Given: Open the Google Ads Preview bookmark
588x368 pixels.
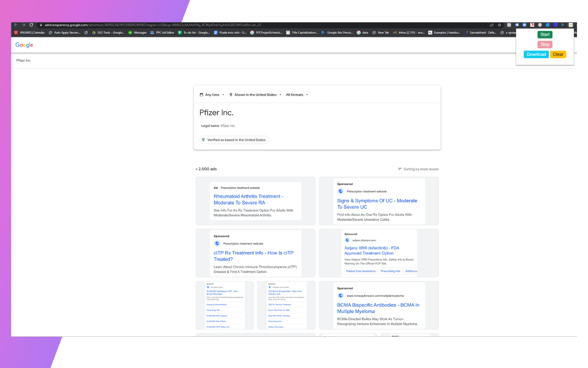Looking at the screenshot, I should [338, 33].
